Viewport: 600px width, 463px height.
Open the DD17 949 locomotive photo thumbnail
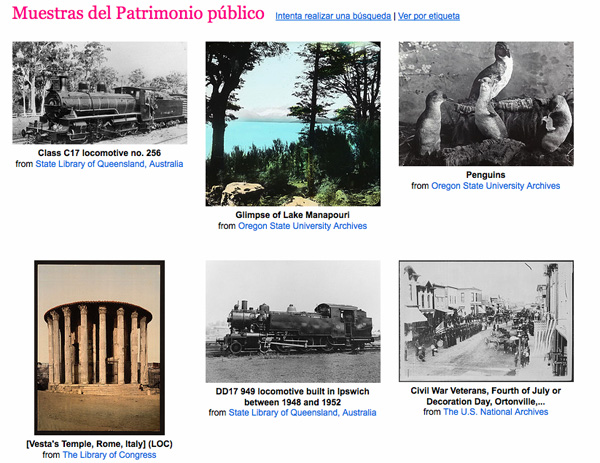click(293, 321)
